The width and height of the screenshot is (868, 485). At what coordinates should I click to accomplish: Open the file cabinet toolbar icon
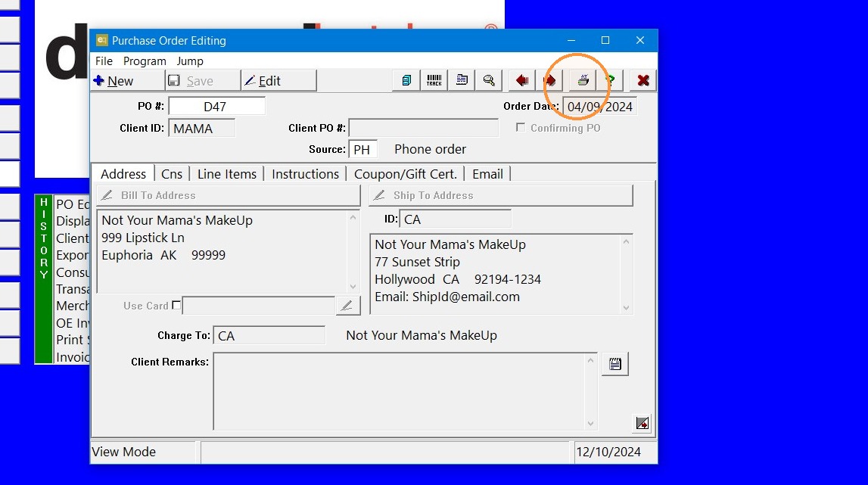click(406, 81)
